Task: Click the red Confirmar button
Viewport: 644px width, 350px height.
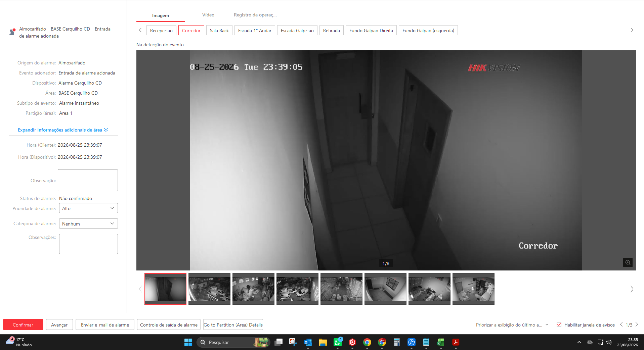Action: [x=23, y=324]
